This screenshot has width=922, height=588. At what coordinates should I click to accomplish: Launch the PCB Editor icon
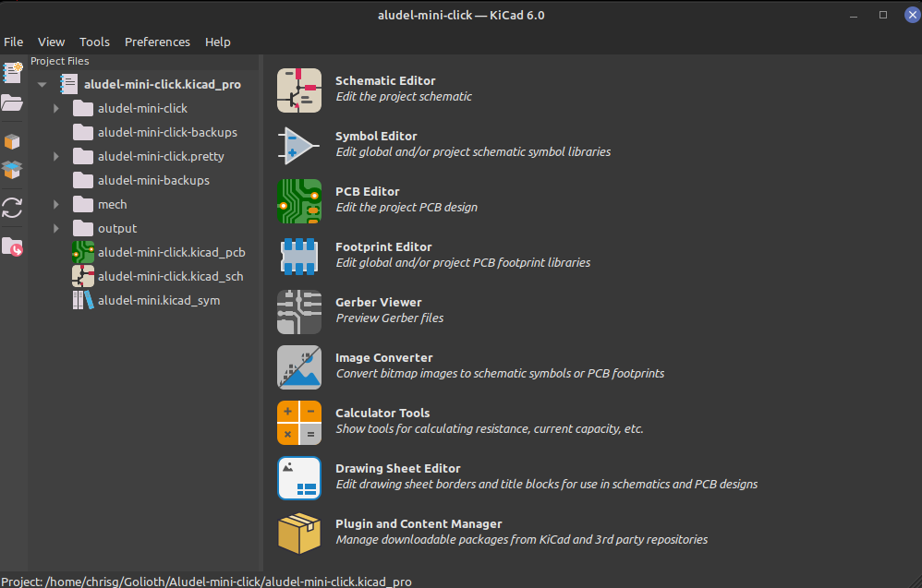(299, 201)
